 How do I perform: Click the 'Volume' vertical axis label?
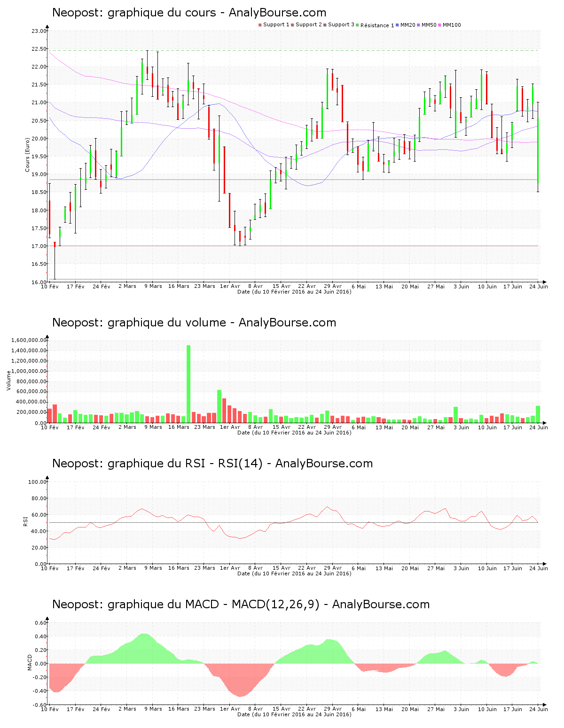click(x=8, y=380)
